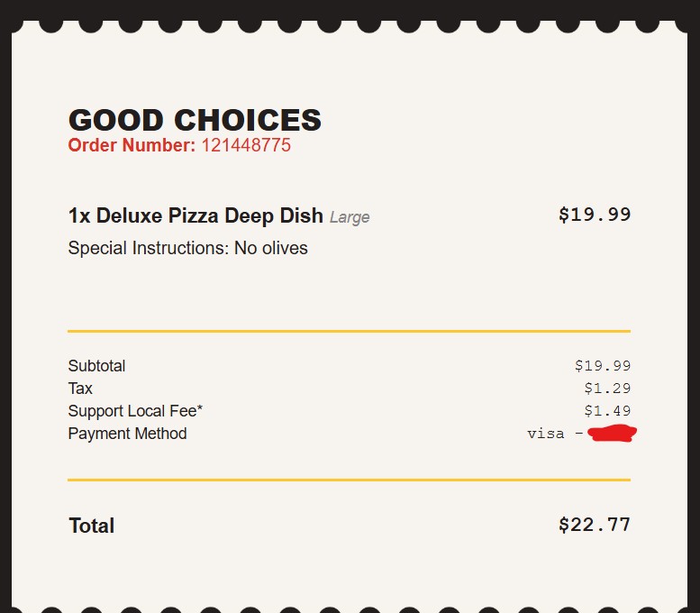Viewport: 700px width, 613px height.
Task: Click the red Order Number label
Action: [x=132, y=145]
